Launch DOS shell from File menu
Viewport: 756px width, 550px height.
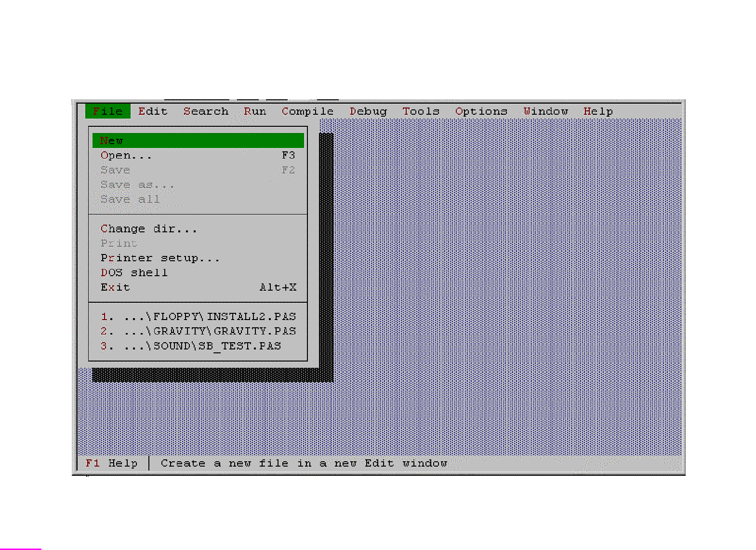point(198,273)
